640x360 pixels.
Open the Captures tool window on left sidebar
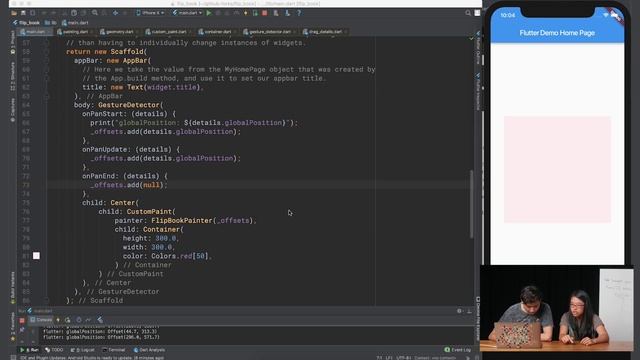(13, 110)
